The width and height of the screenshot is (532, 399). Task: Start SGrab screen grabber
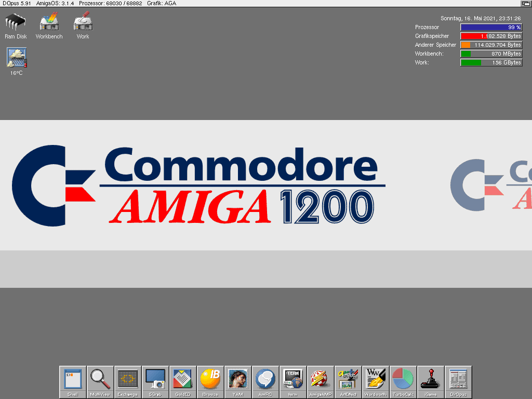(155, 382)
